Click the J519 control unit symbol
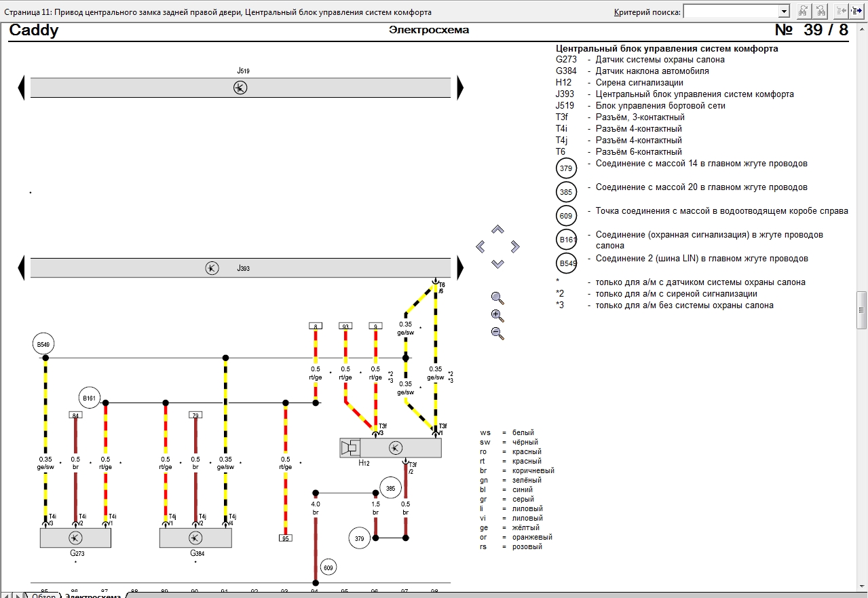868x598 pixels. click(x=240, y=88)
